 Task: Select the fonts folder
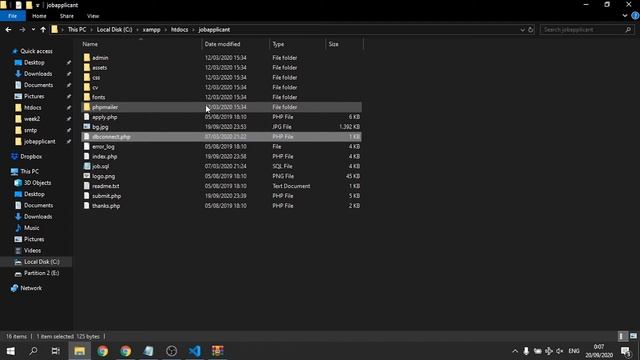click(x=221, y=97)
